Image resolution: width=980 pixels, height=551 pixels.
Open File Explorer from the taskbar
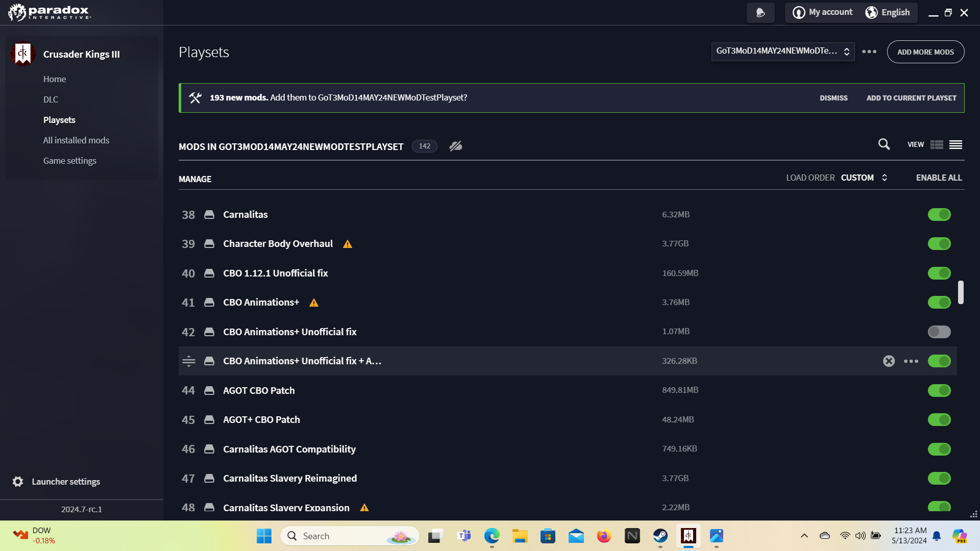click(x=520, y=536)
